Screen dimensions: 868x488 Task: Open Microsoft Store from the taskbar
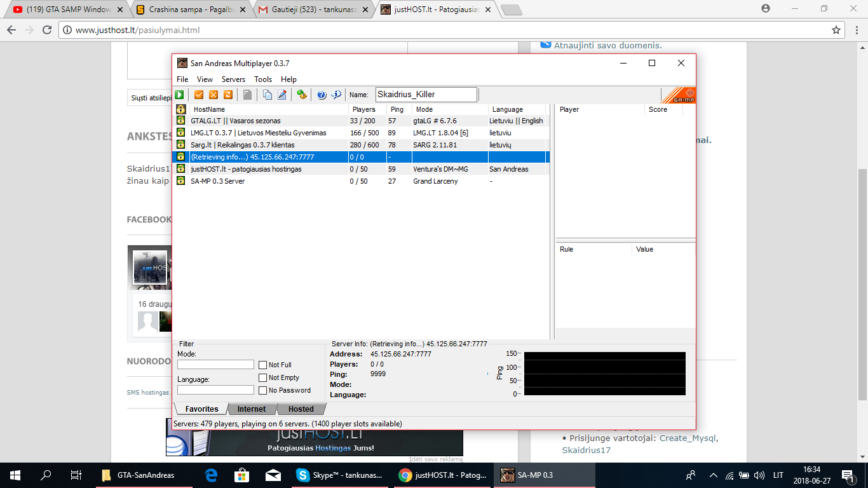click(242, 475)
